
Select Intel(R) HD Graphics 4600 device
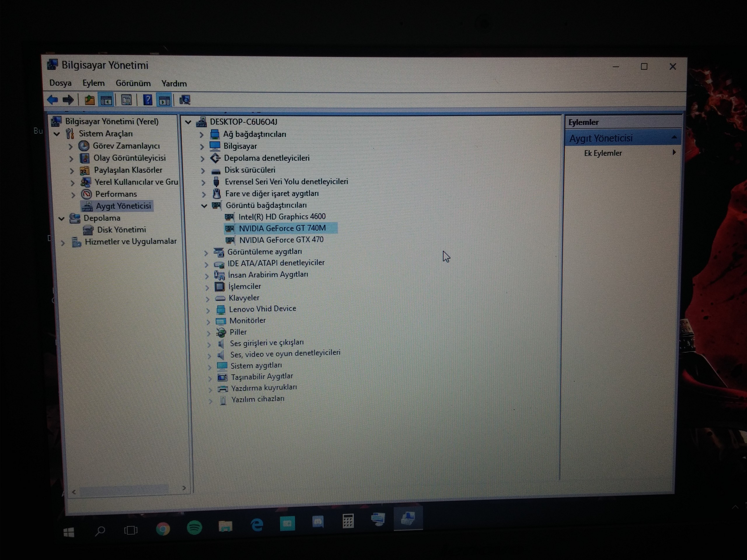282,216
